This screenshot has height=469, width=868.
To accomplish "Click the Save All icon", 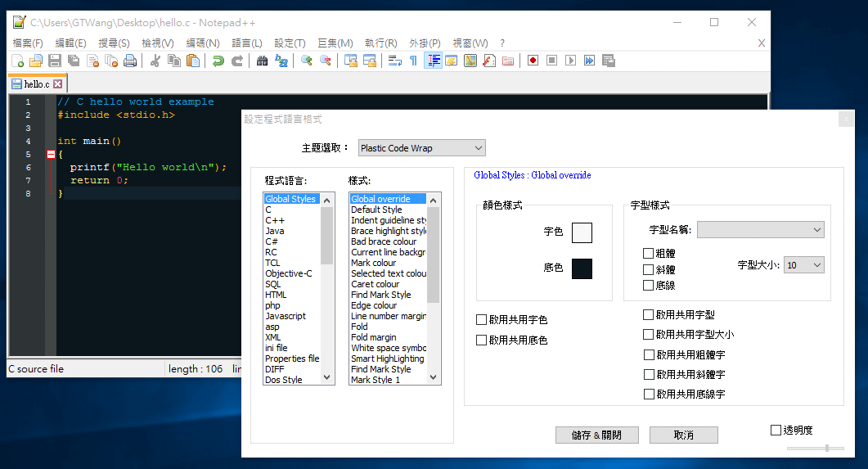I will 74,61.
